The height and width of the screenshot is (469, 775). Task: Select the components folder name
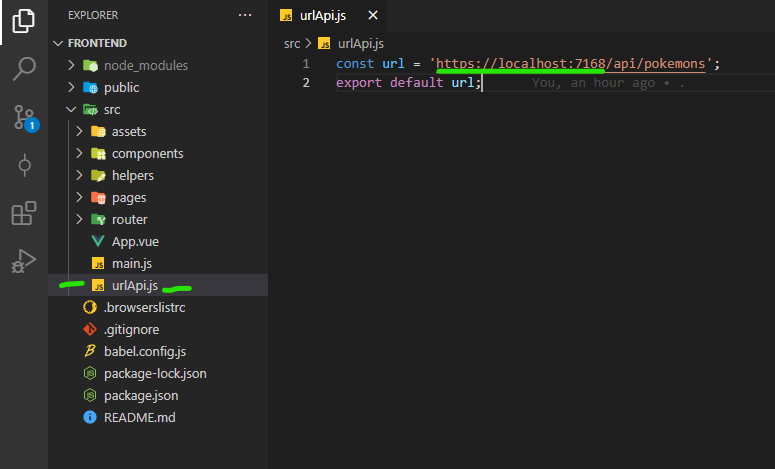(x=147, y=154)
